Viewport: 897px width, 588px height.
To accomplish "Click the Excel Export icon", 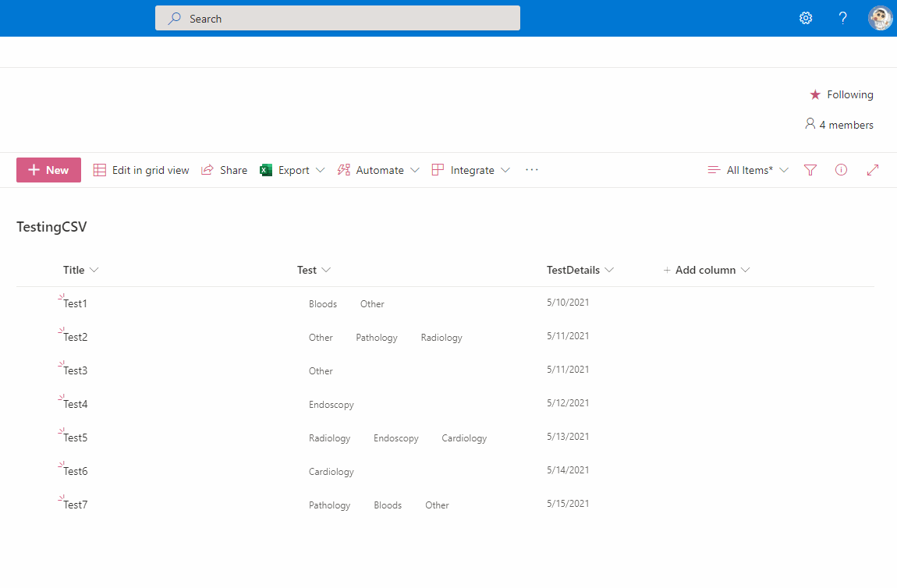I will pos(266,170).
